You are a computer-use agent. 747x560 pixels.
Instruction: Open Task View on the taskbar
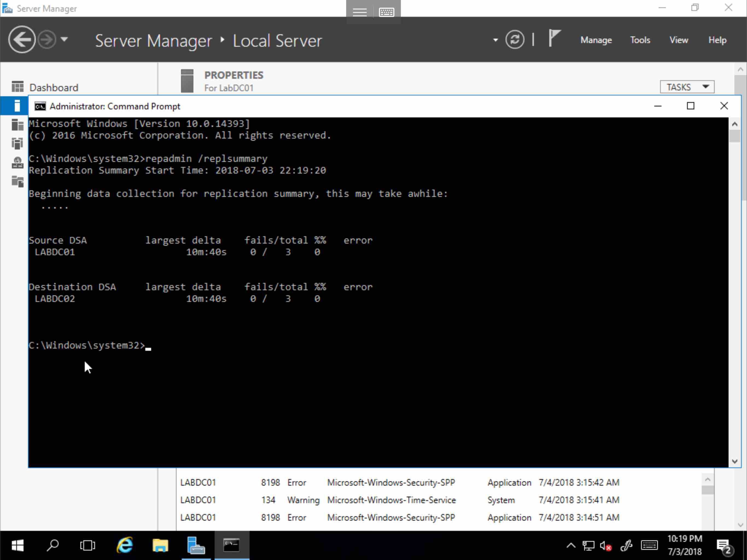[87, 546]
